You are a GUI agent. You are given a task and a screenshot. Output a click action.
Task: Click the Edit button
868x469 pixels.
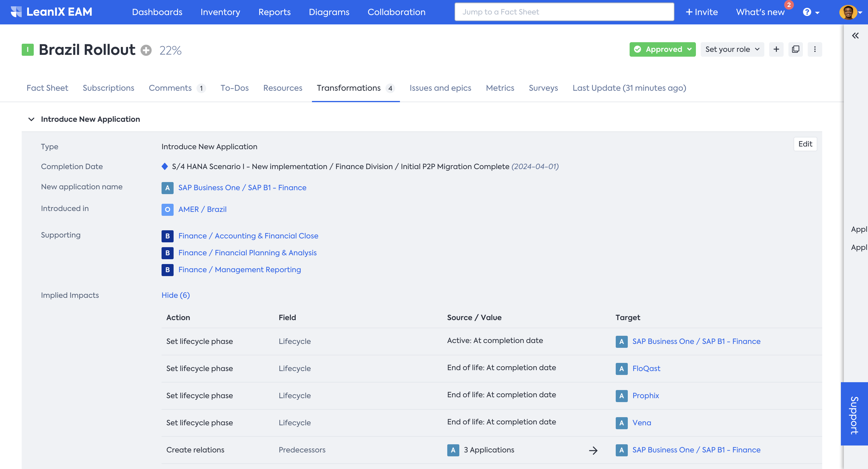click(805, 144)
